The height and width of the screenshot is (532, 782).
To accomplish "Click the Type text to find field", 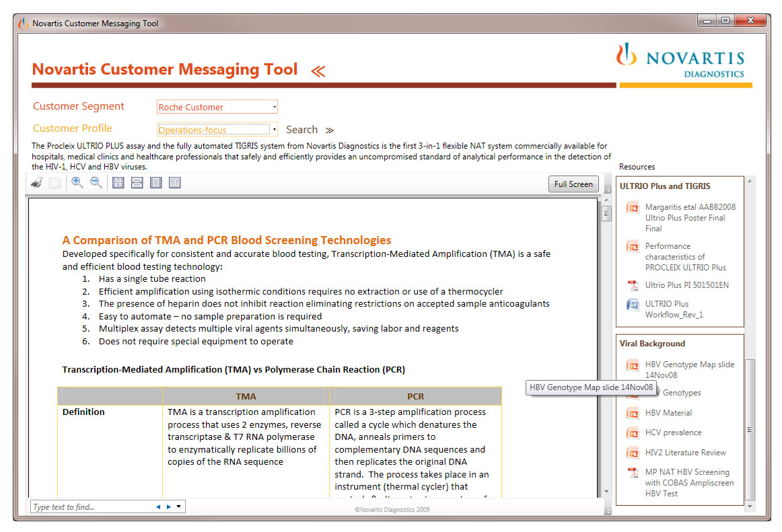I will [x=92, y=507].
